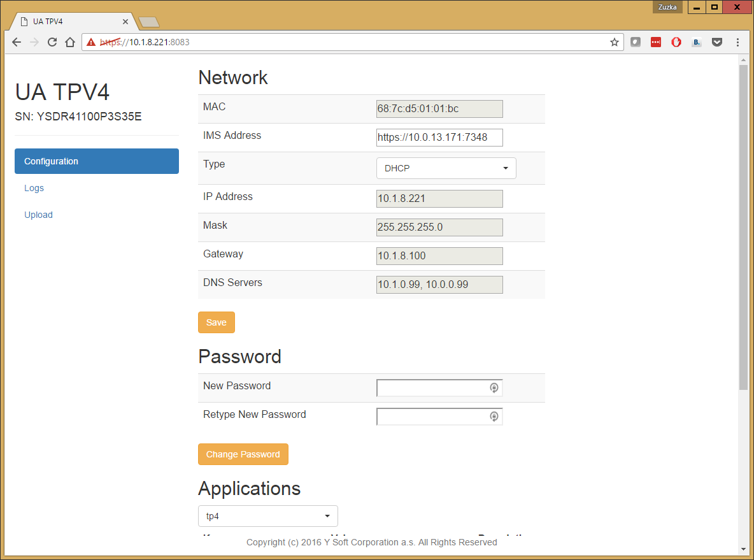Open the Chrome three-dot menu
Image resolution: width=754 pixels, height=560 pixels.
point(737,42)
